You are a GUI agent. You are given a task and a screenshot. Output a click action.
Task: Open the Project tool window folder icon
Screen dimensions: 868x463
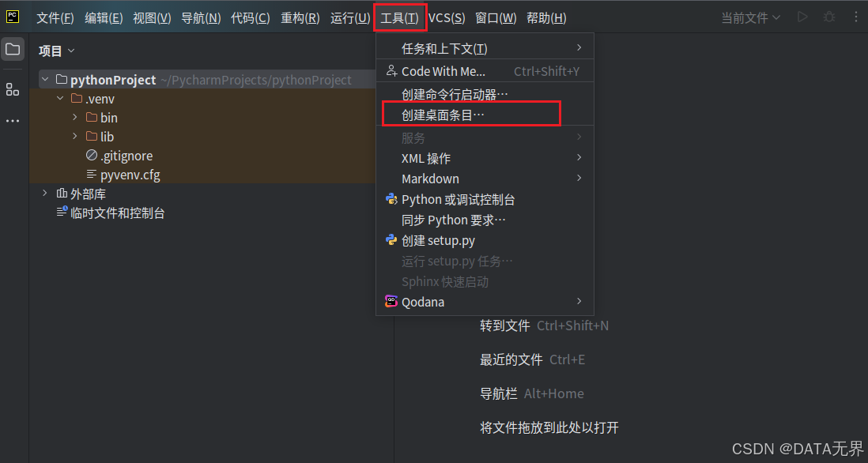point(12,49)
